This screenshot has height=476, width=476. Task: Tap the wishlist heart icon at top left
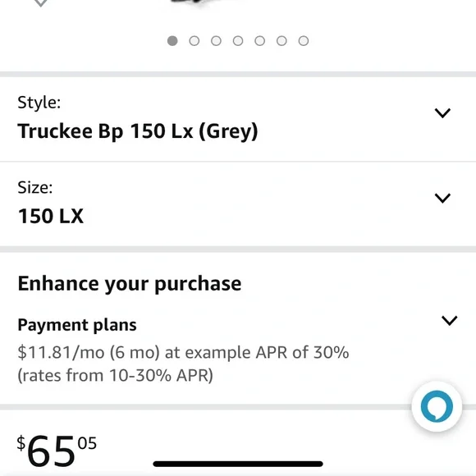coord(41,3)
